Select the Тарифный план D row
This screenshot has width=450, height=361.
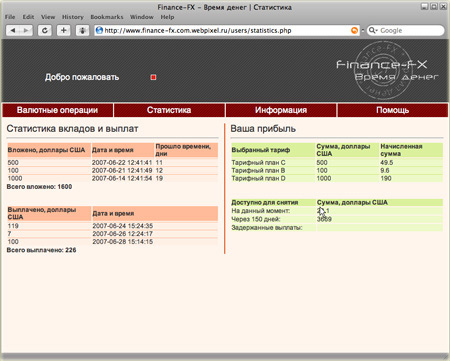point(337,178)
